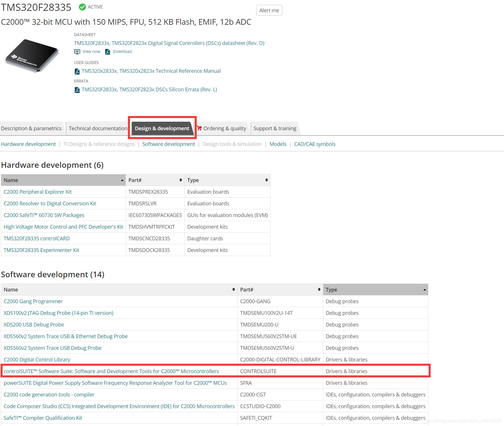Click the CCSTUDIO-C2000 part number cell
The image size is (504, 426).
tap(280, 406)
